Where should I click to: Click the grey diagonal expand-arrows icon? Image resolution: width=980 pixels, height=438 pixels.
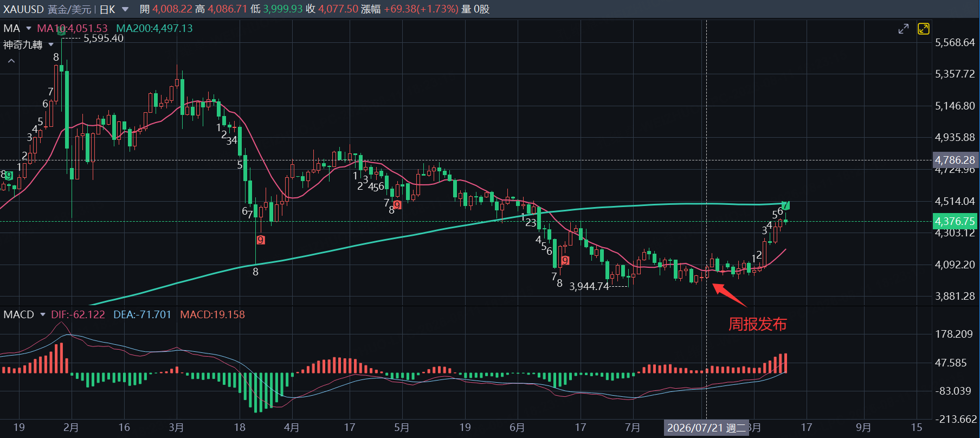(903, 29)
